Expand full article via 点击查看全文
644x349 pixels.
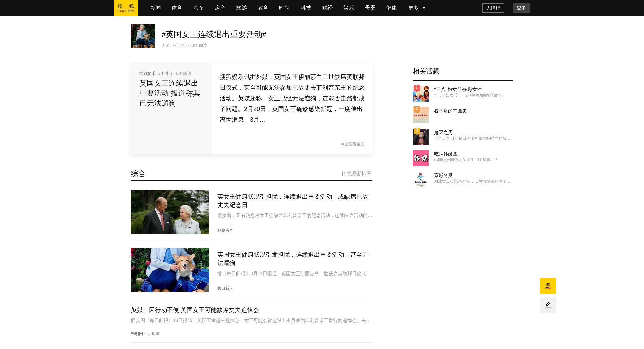click(352, 144)
